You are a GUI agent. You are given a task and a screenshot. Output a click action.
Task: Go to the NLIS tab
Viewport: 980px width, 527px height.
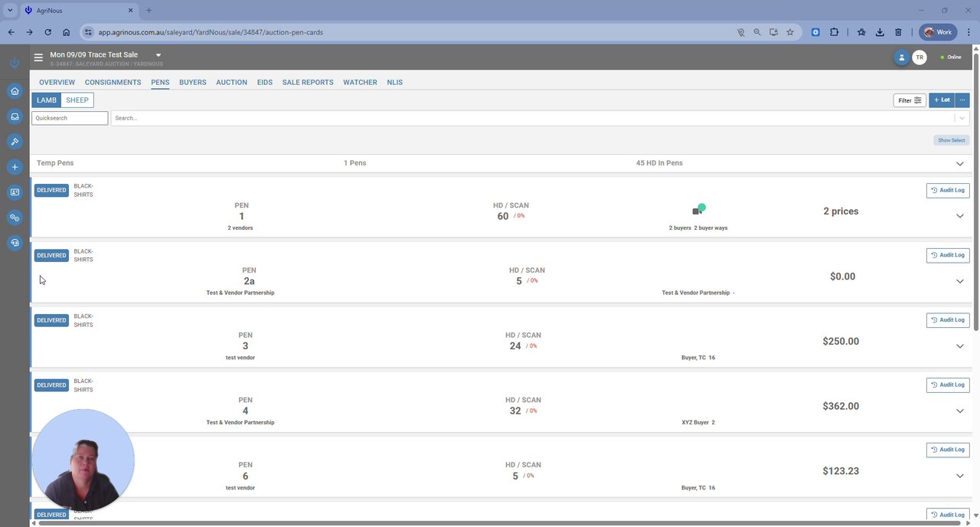click(394, 82)
